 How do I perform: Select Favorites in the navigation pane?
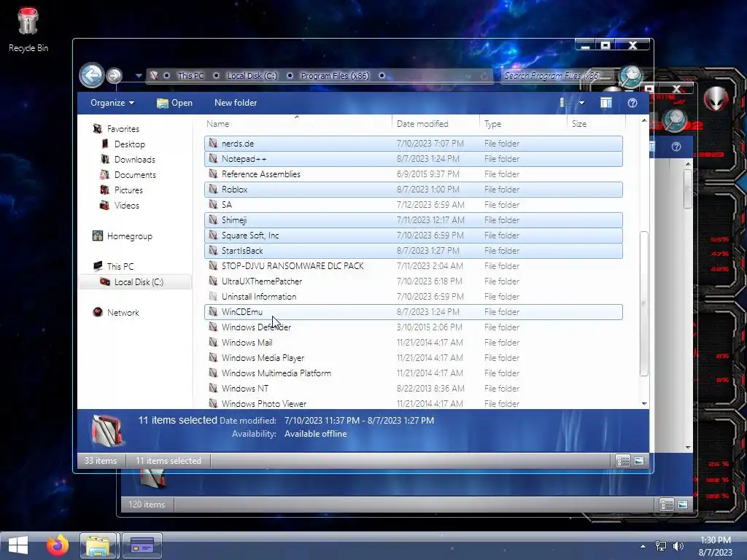point(123,129)
